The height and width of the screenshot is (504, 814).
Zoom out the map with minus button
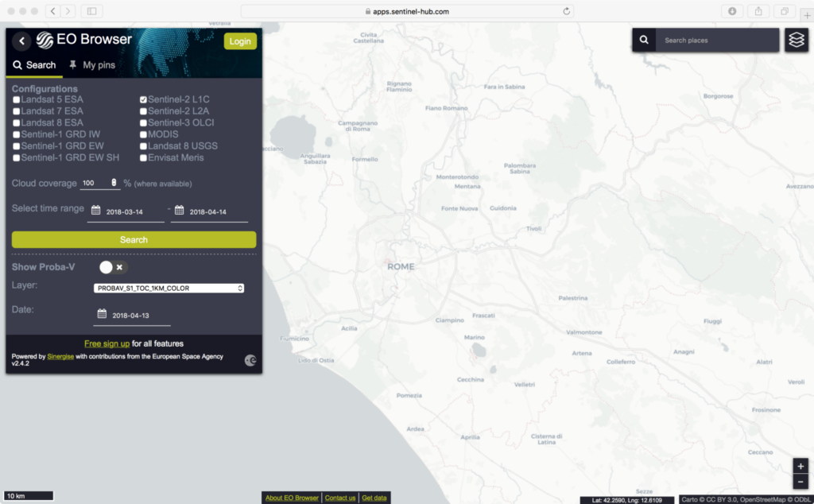(800, 482)
